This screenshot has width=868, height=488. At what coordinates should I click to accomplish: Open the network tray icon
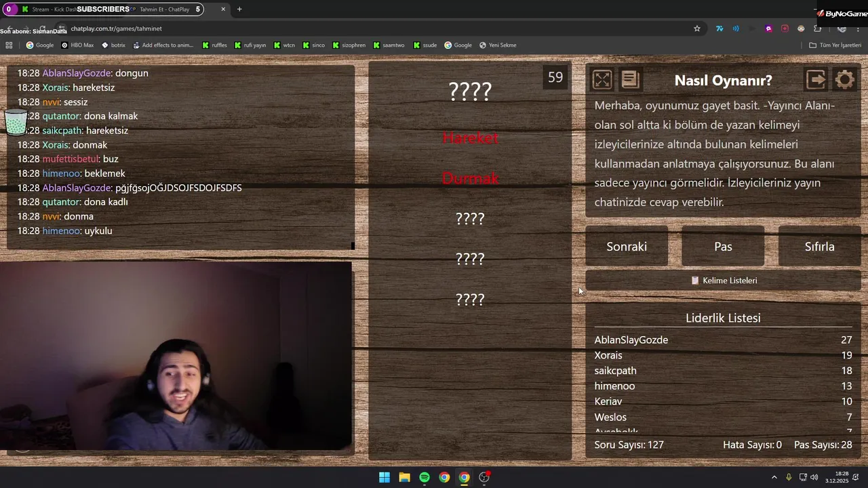click(x=803, y=477)
